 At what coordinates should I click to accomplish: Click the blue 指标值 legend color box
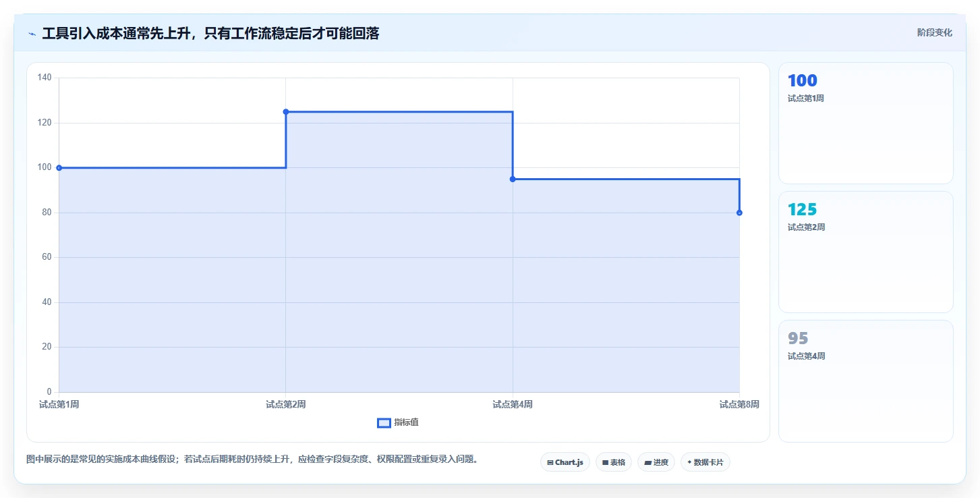pyautogui.click(x=384, y=422)
